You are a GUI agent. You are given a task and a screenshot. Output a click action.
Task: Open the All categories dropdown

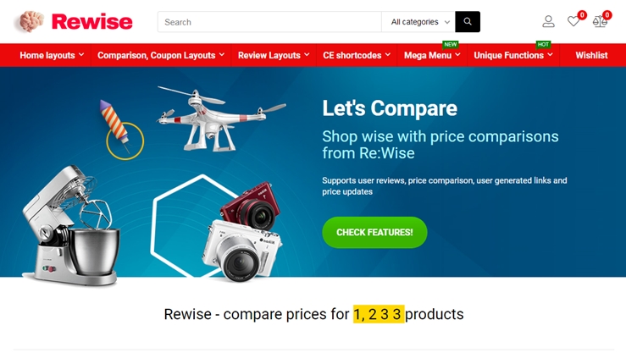click(x=418, y=22)
